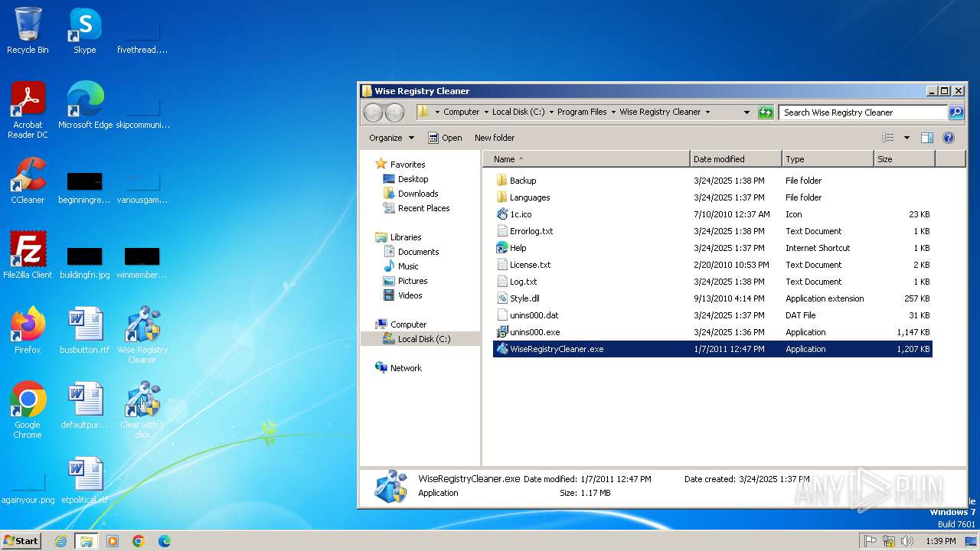
Task: Select defaultpur... document on desktop
Action: pos(85,406)
